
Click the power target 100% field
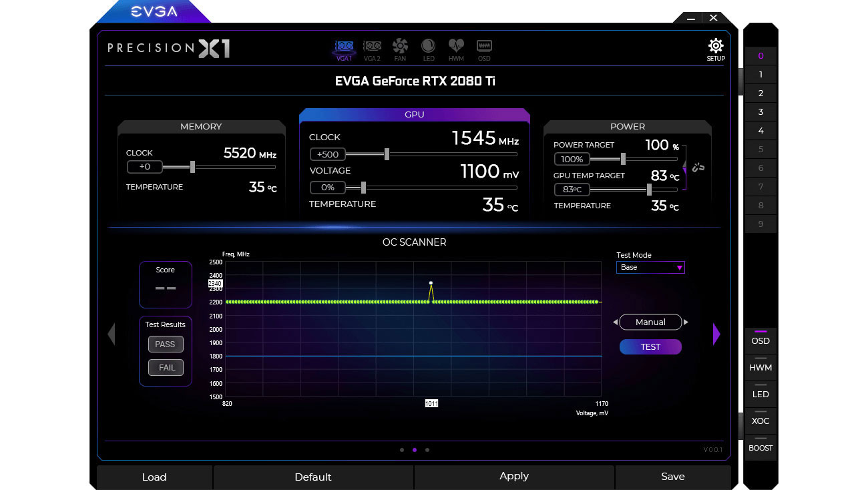572,159
